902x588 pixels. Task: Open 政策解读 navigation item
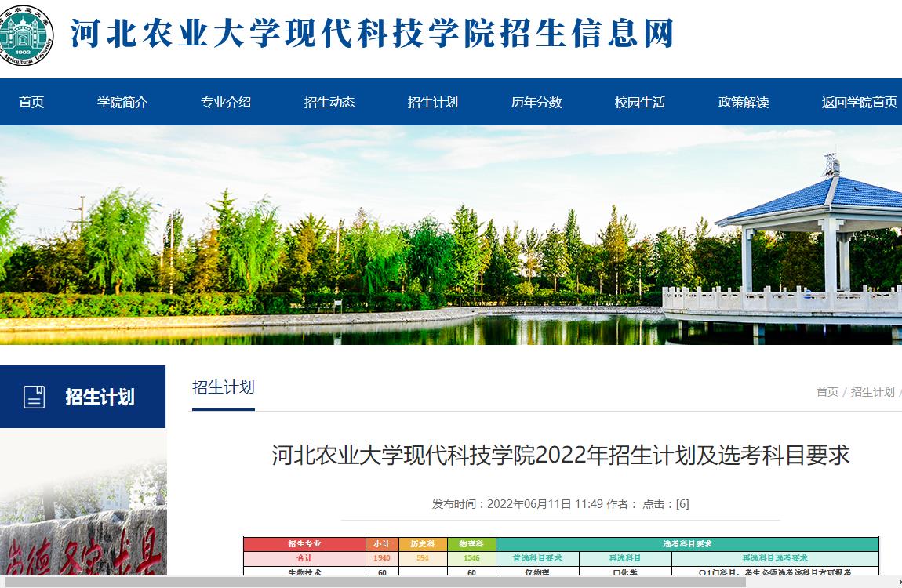point(744,102)
